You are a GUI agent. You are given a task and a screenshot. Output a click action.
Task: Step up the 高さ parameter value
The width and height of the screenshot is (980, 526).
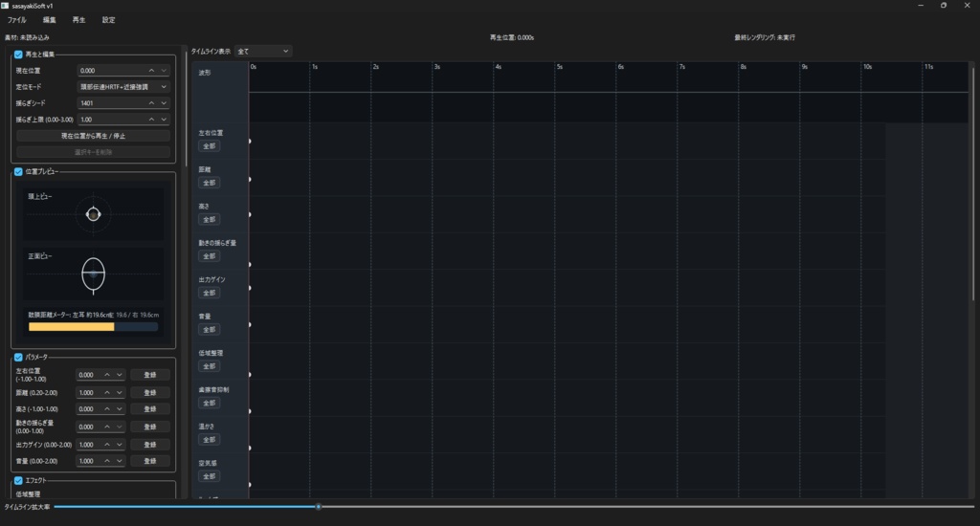pos(107,409)
